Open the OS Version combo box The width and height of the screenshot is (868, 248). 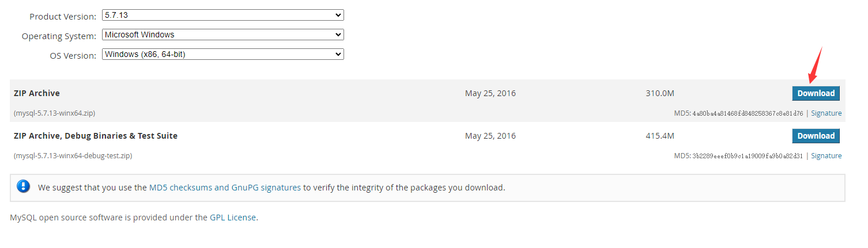pyautogui.click(x=222, y=54)
